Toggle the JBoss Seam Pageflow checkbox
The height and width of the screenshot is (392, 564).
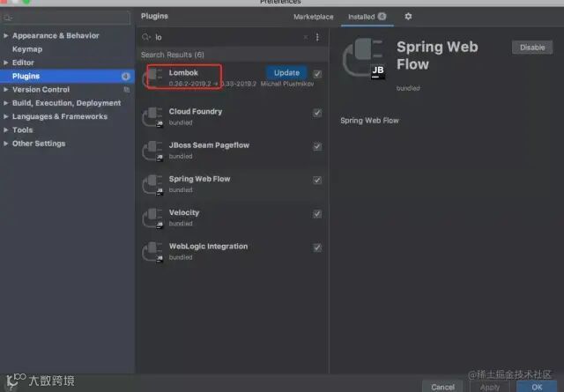[317, 146]
